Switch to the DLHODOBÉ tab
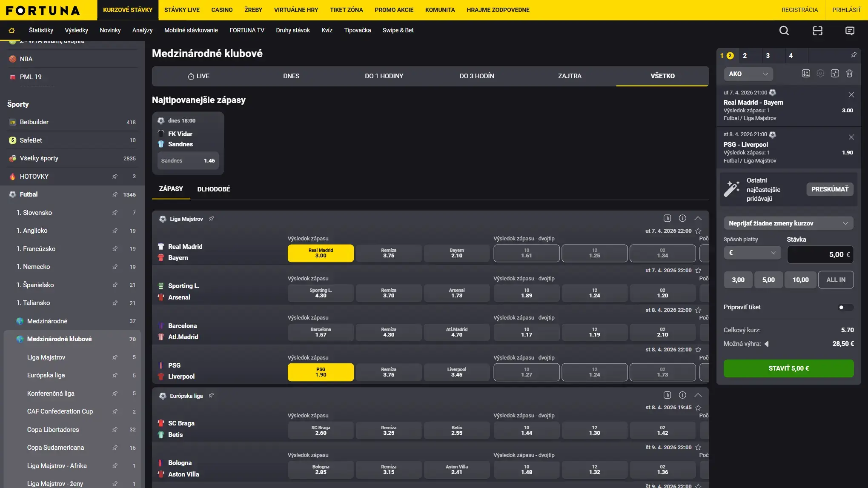The image size is (868, 488). (213, 189)
